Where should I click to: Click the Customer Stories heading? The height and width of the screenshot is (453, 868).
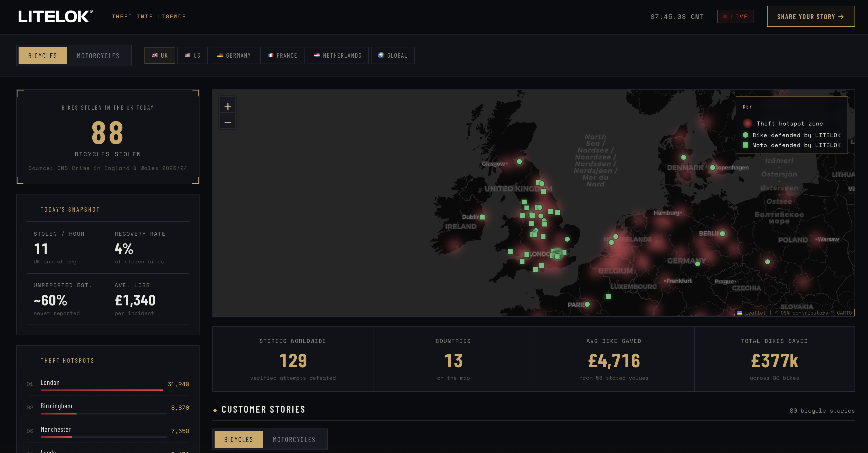pos(263,410)
